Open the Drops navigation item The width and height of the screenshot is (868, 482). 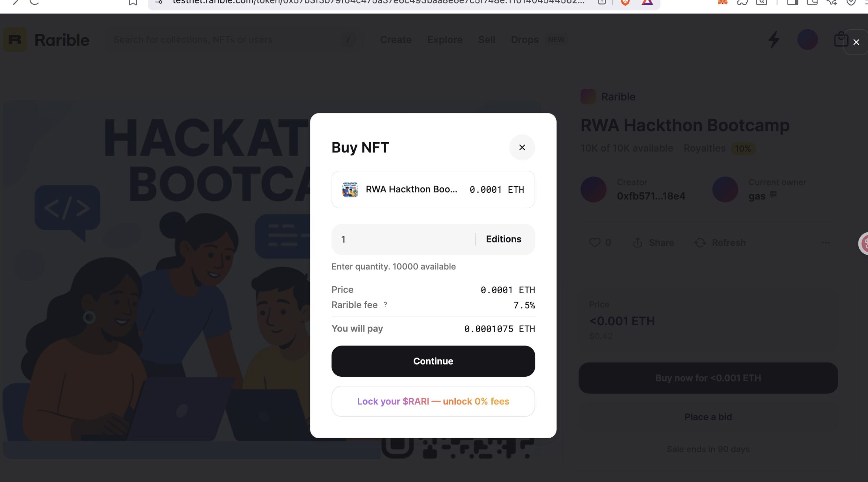tap(524, 40)
